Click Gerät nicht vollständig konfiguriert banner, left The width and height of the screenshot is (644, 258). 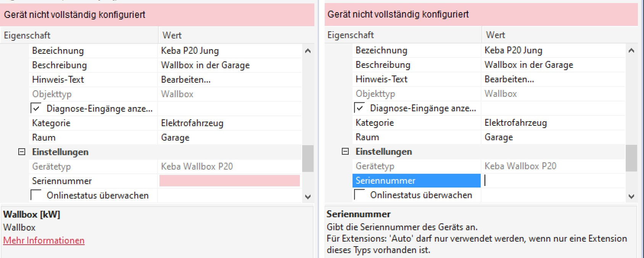pyautogui.click(x=157, y=15)
